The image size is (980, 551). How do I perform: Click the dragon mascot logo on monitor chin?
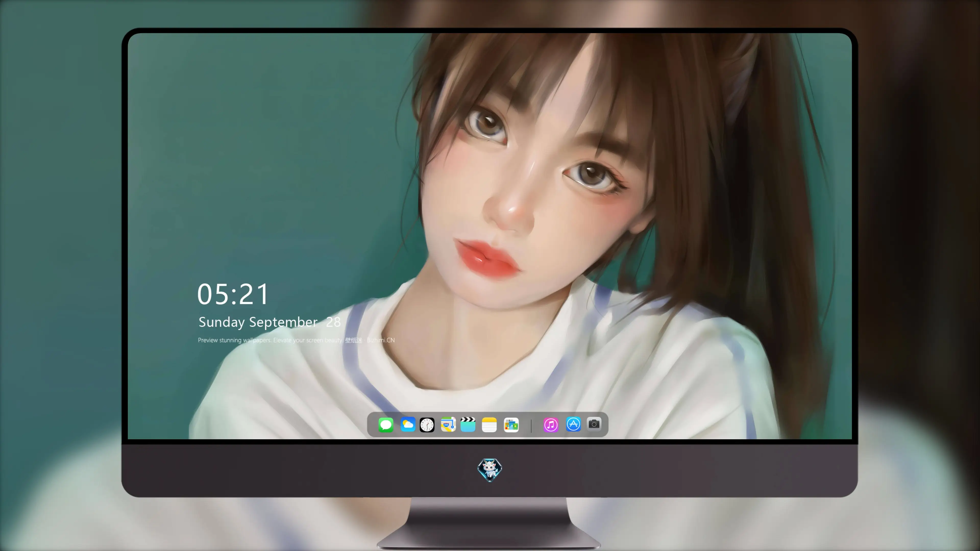(490, 470)
